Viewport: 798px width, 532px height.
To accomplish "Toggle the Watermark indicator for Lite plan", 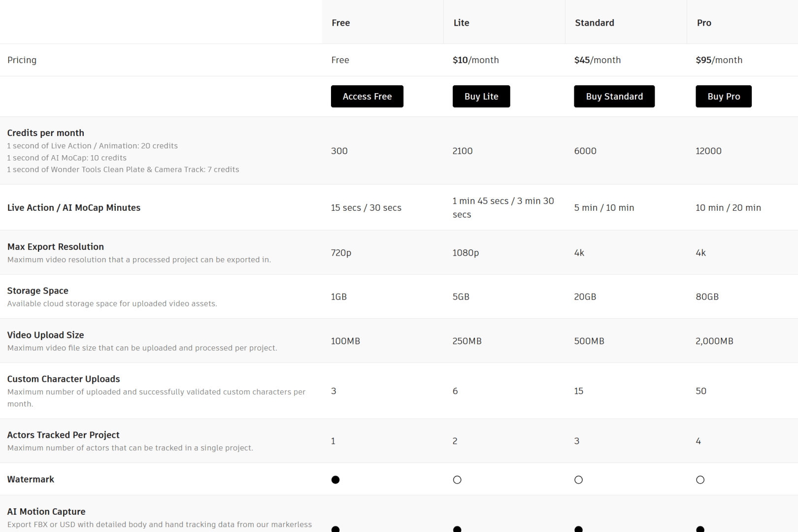I will click(457, 479).
